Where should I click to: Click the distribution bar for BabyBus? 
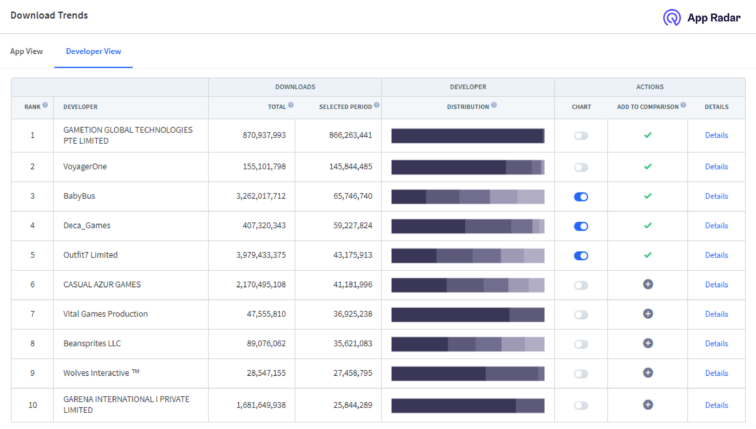tap(468, 196)
